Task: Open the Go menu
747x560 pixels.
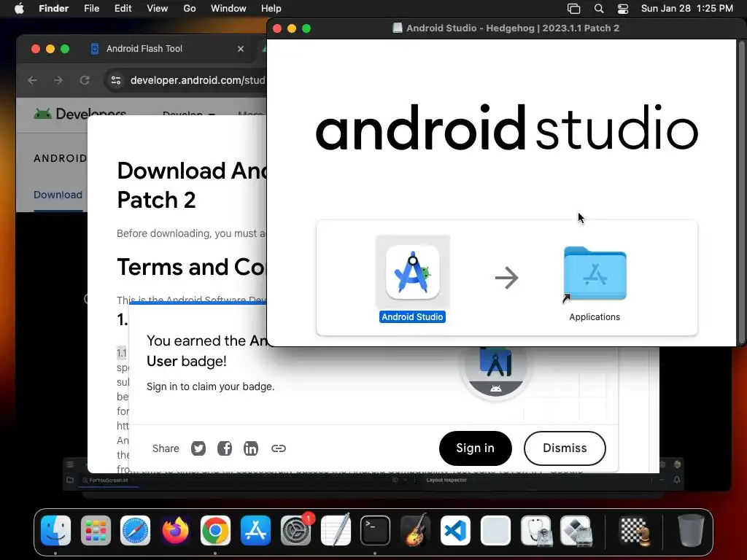Action: pyautogui.click(x=190, y=9)
